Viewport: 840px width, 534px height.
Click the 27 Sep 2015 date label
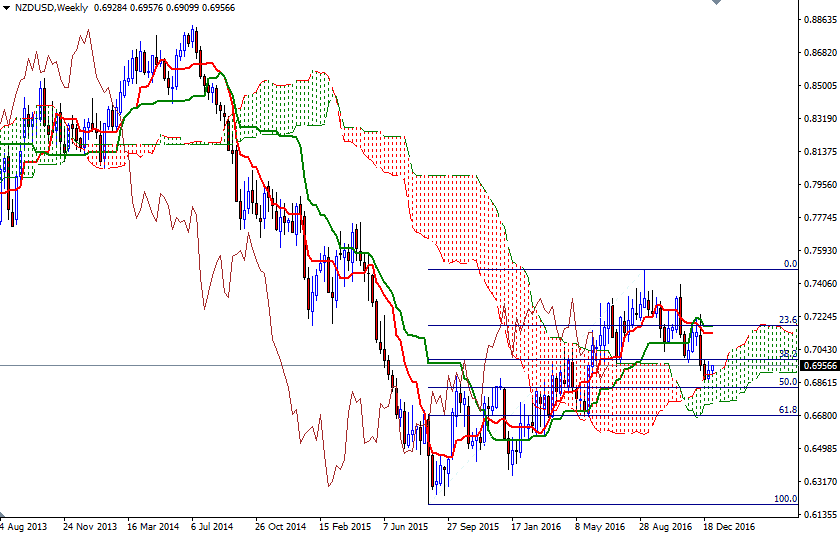point(473,527)
